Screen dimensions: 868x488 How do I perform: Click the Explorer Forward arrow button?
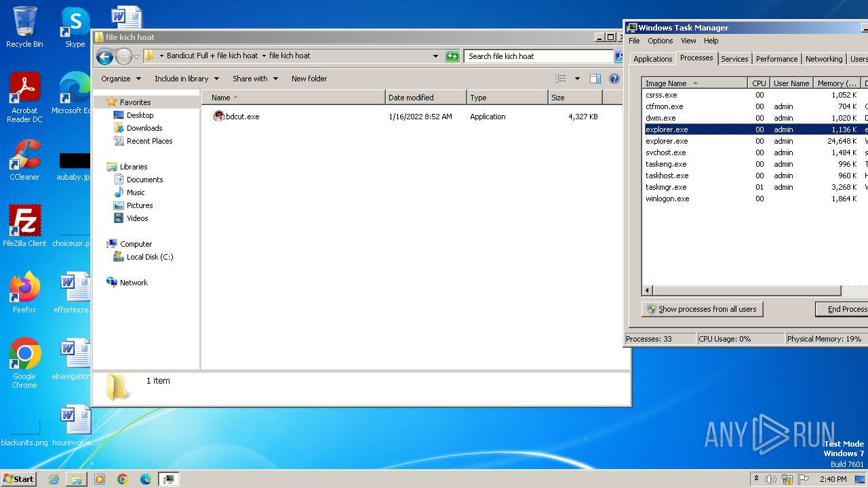tap(123, 56)
